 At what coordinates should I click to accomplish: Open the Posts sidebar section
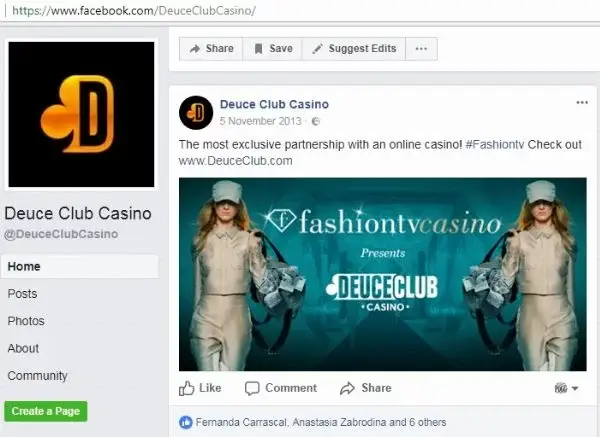click(x=22, y=294)
